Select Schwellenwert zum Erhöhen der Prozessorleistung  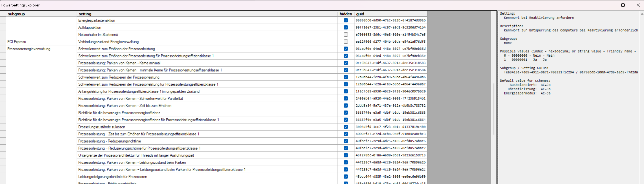207,49
